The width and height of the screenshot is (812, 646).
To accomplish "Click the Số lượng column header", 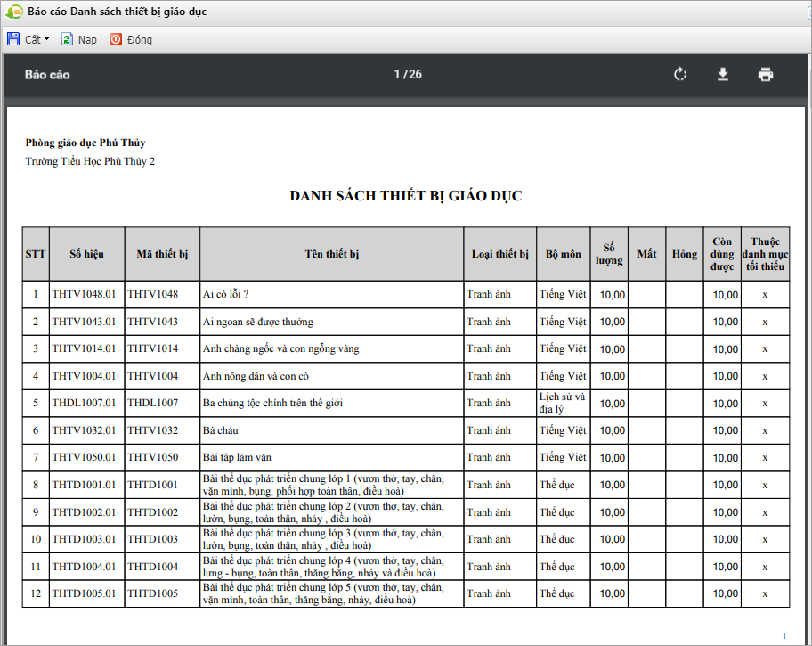I will click(609, 254).
